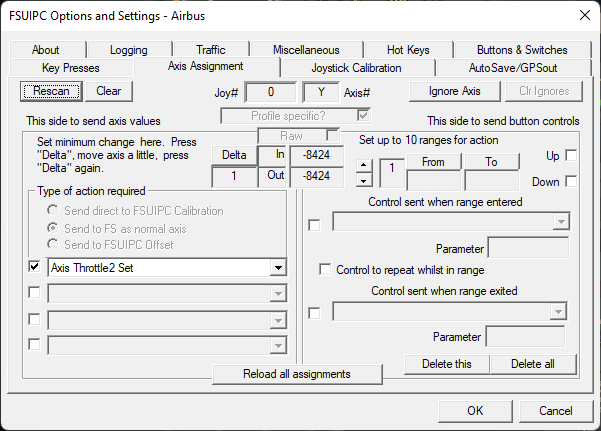Go to the Hot Keys tab
This screenshot has width=601, height=431.
coord(408,50)
